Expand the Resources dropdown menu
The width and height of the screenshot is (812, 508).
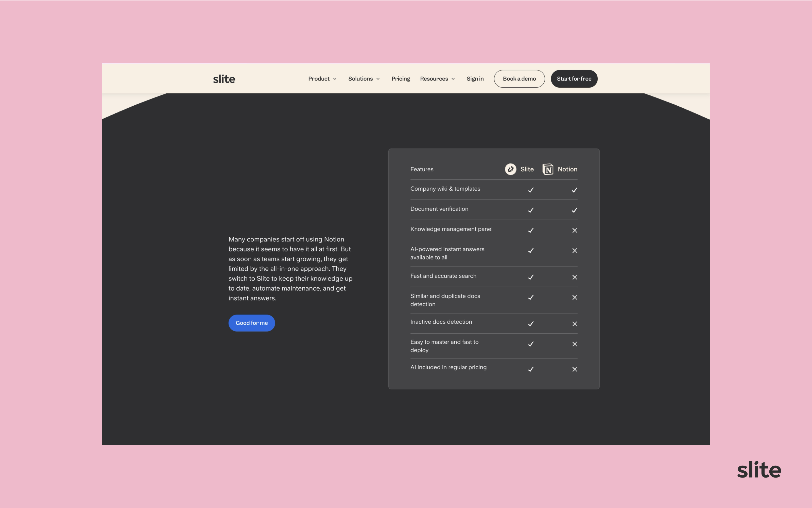pyautogui.click(x=437, y=78)
